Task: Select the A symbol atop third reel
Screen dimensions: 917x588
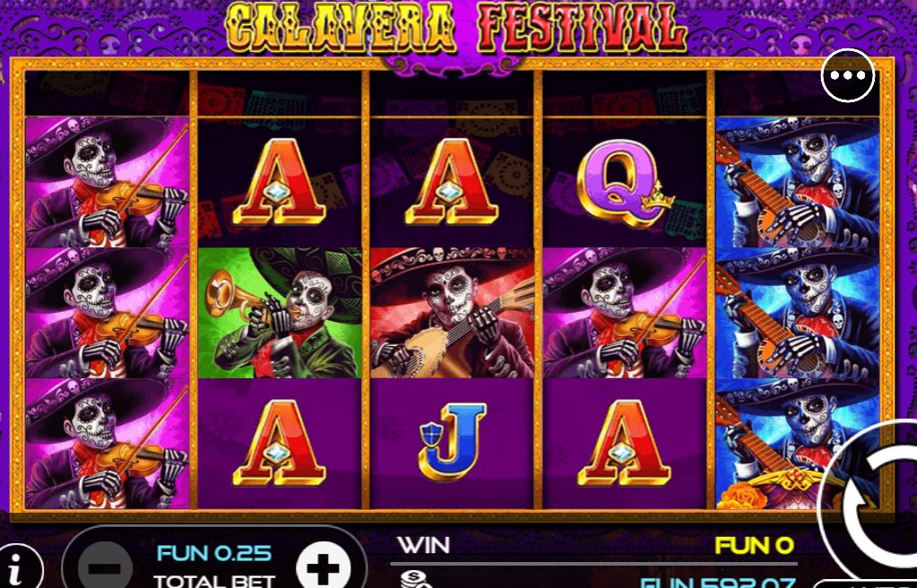Action: pyautogui.click(x=452, y=182)
